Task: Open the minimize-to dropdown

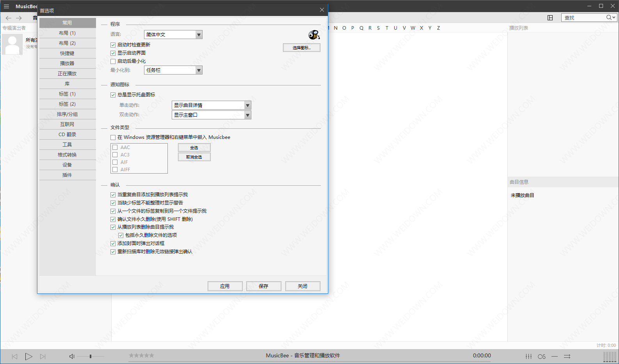Action: point(173,70)
